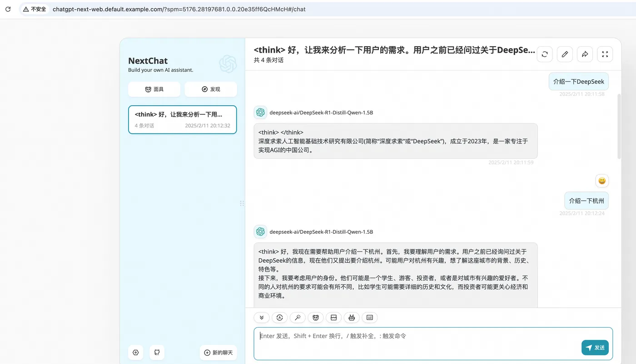This screenshot has width=636, height=364.
Task: Click the Build your own AI assistant tagline
Action: click(x=161, y=70)
